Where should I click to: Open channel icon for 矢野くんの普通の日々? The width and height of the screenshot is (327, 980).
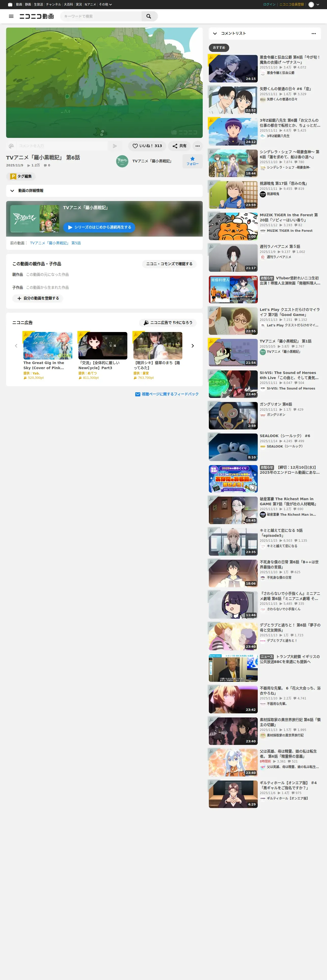263,99
